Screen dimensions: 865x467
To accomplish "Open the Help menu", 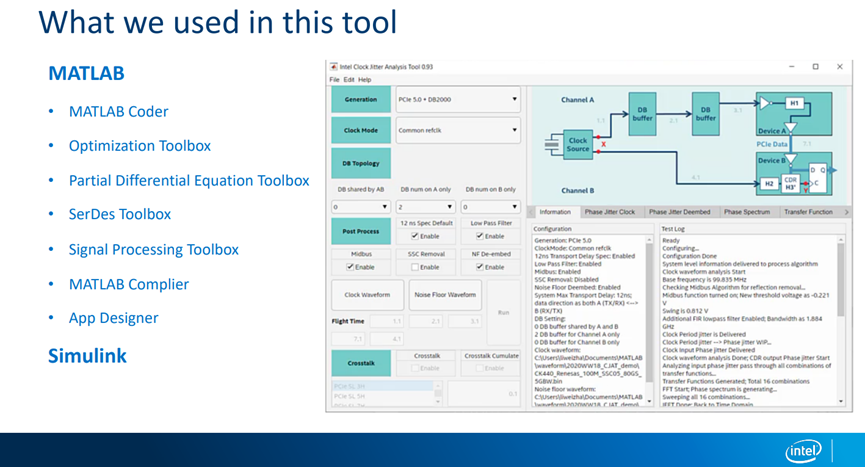I will pos(365,80).
